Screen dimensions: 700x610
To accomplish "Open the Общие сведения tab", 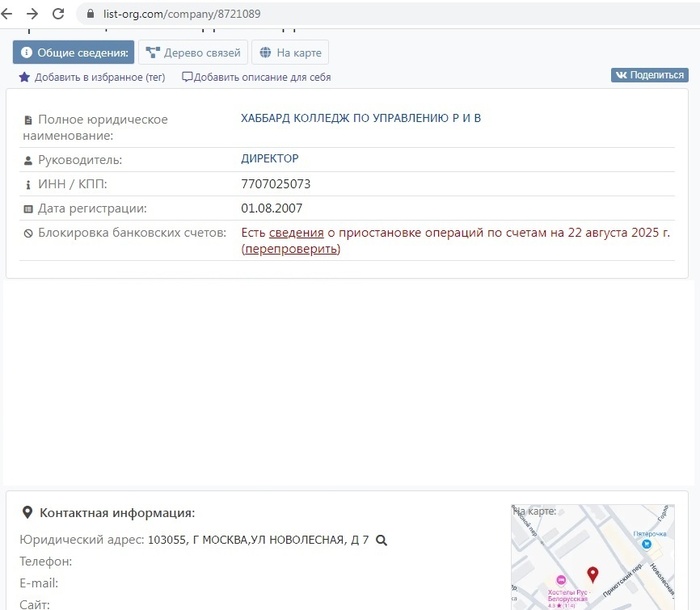I will (x=73, y=53).
